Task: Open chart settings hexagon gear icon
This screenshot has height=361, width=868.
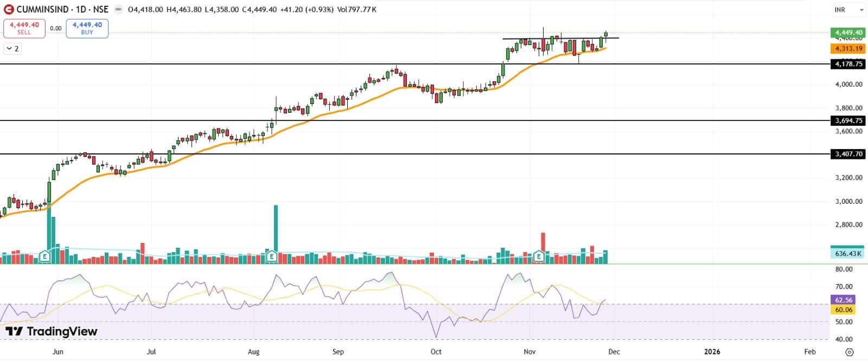Action: [x=849, y=352]
